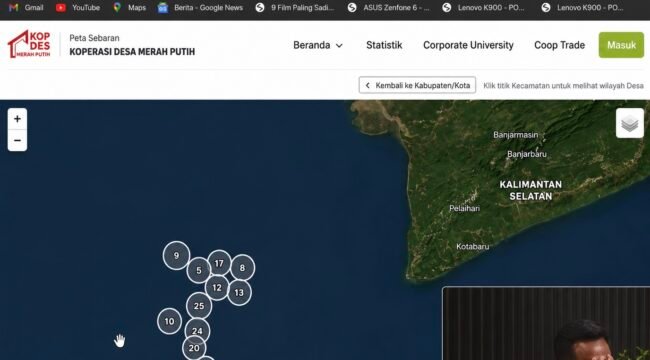Open the Gmail bookmark icon
650x360 pixels.
point(14,7)
